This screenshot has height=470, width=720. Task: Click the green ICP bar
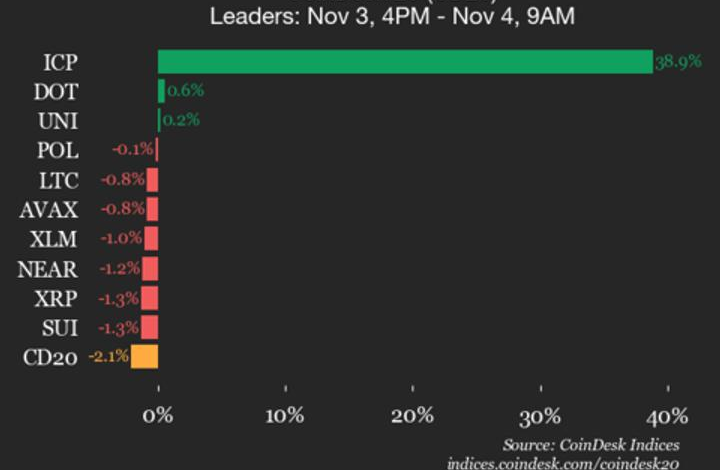[405, 62]
